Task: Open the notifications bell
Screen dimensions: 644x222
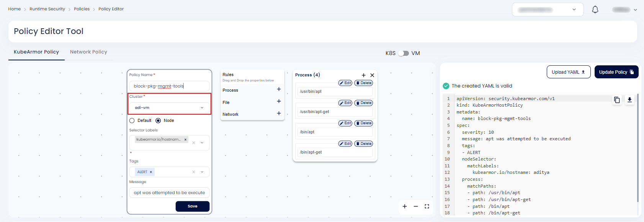Action: pyautogui.click(x=595, y=10)
